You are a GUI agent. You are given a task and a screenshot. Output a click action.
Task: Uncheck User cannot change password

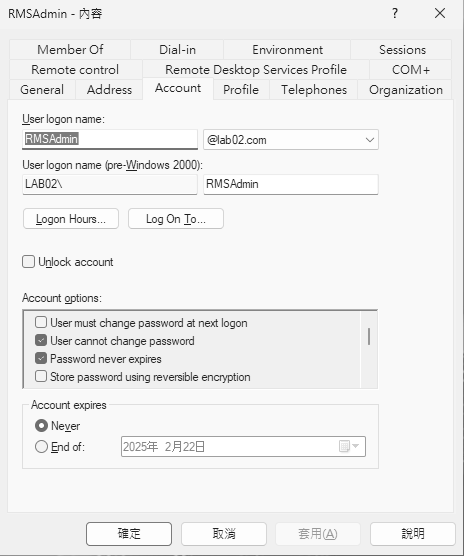coord(41,340)
